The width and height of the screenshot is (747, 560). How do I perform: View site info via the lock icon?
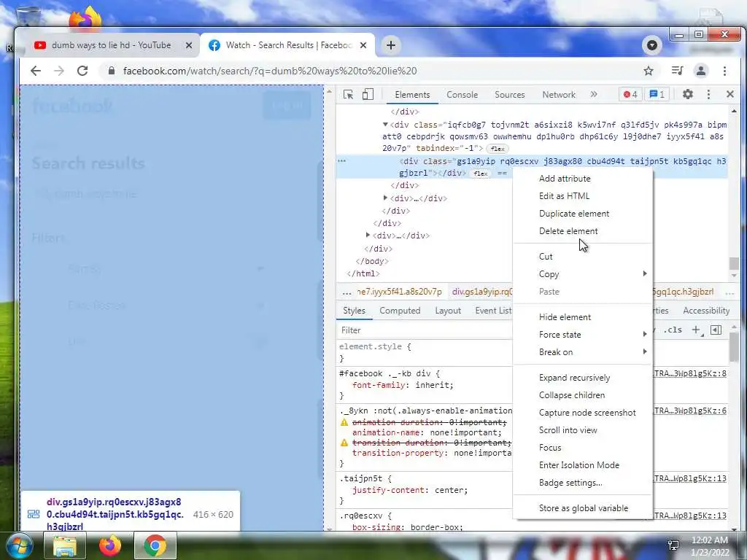click(112, 71)
